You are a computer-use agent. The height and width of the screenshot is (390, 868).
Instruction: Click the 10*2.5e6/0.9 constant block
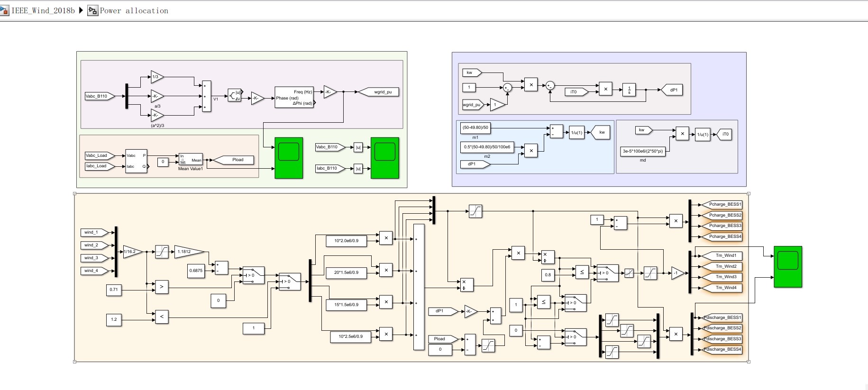pos(351,336)
